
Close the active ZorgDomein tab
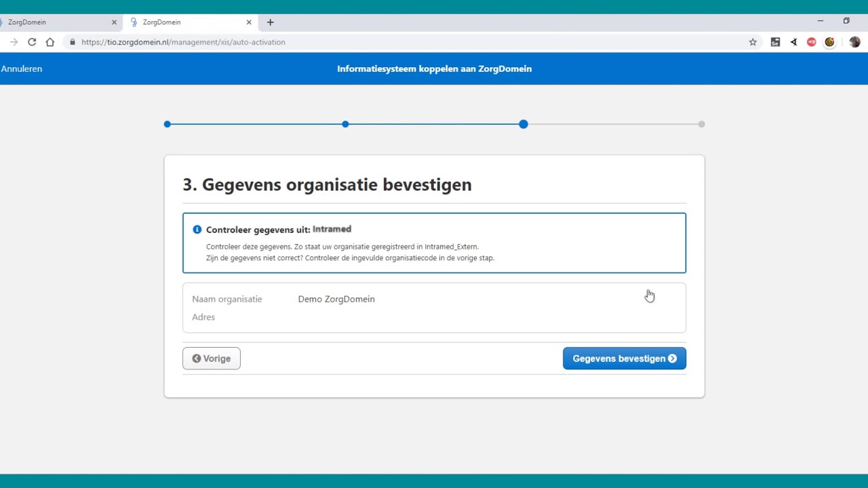click(x=249, y=22)
